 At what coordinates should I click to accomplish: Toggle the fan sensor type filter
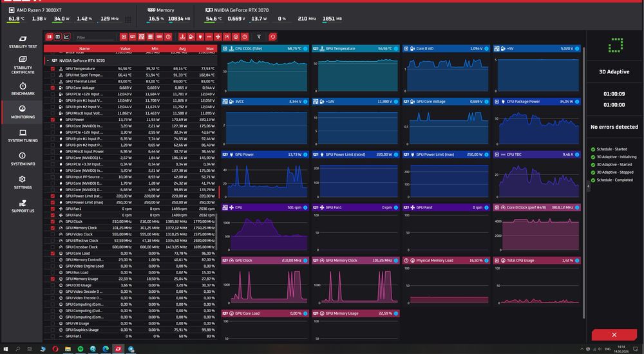tap(218, 37)
